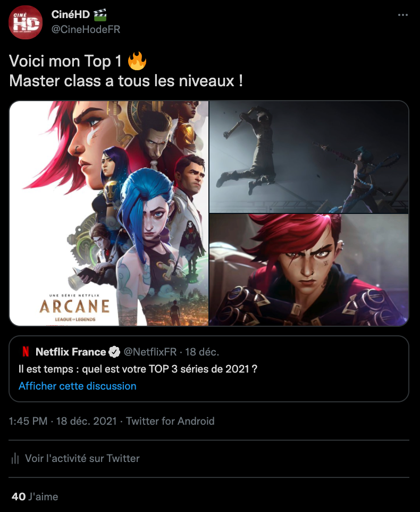The height and width of the screenshot is (512, 420).
Task: Click the CinéHD display name
Action: [70, 14]
